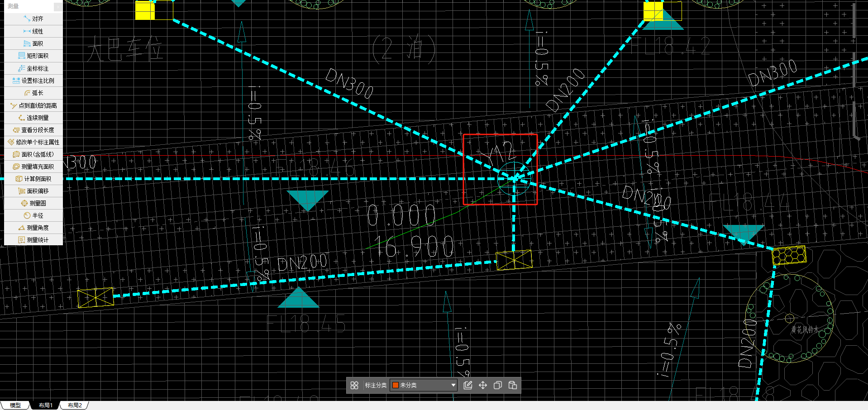Pick the 弧长 arc length tool
The image size is (868, 410).
pos(33,93)
